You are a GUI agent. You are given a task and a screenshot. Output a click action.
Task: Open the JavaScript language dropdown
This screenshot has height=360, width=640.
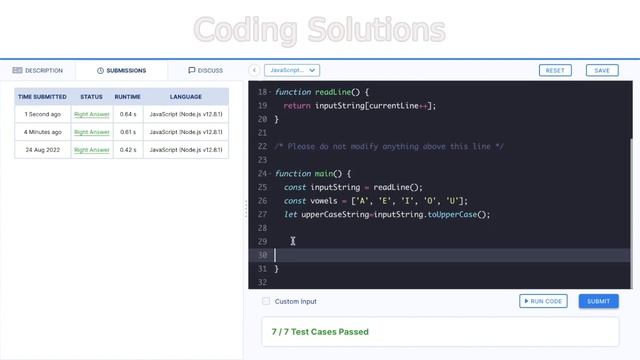point(292,70)
